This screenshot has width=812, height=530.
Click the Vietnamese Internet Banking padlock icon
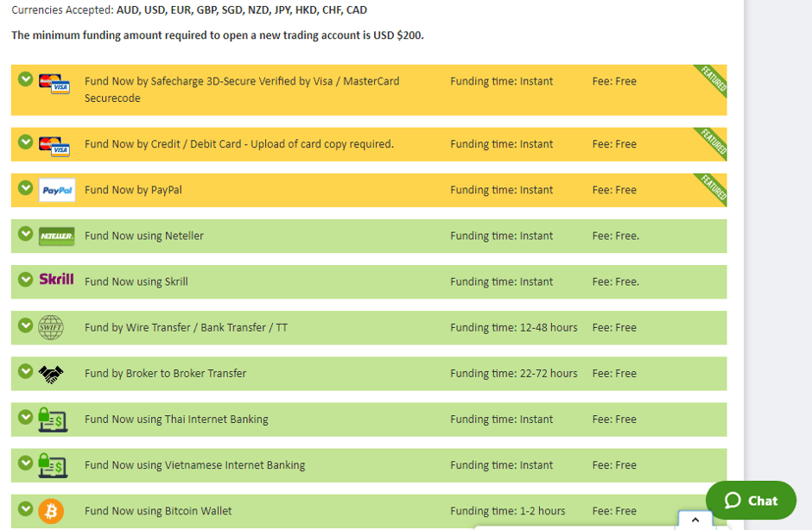click(53, 466)
